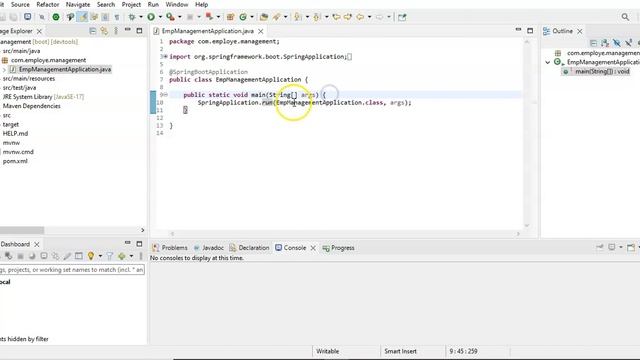Image resolution: width=640 pixels, height=360 pixels.
Task: Open Package Explorer view menu dots
Action: tap(116, 31)
